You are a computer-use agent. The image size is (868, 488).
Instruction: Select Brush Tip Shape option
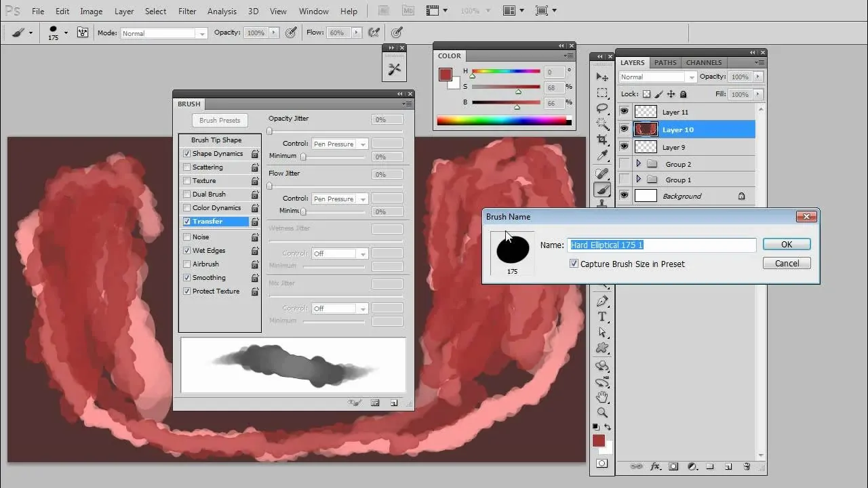click(216, 140)
